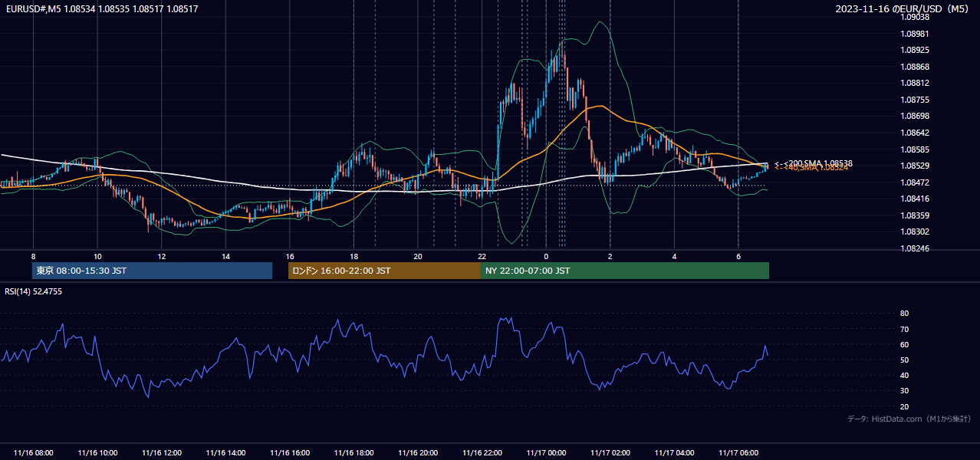
Task: Click price axis label 1.08302
Action: pyautogui.click(x=915, y=232)
